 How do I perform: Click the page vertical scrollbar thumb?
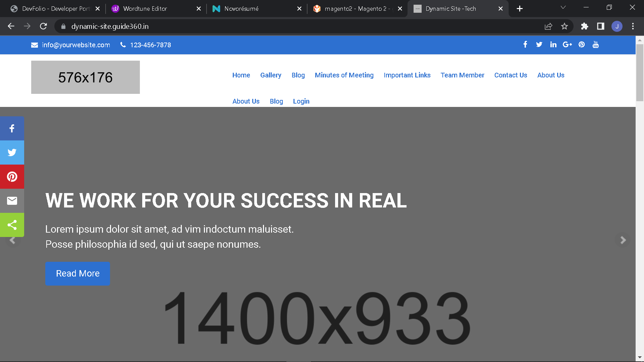640,72
